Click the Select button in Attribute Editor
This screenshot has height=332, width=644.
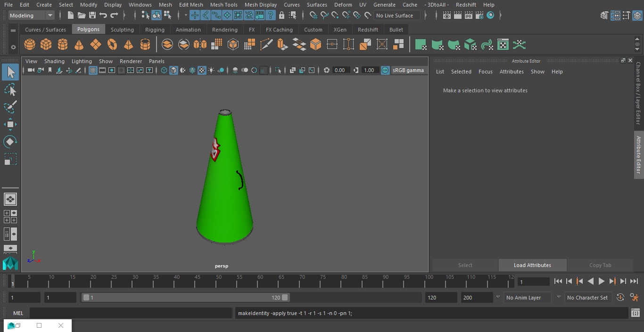pos(465,265)
